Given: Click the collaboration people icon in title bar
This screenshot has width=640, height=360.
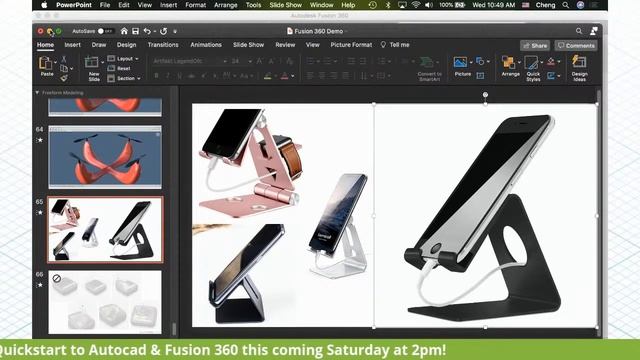Looking at the screenshot, I should click(x=594, y=31).
